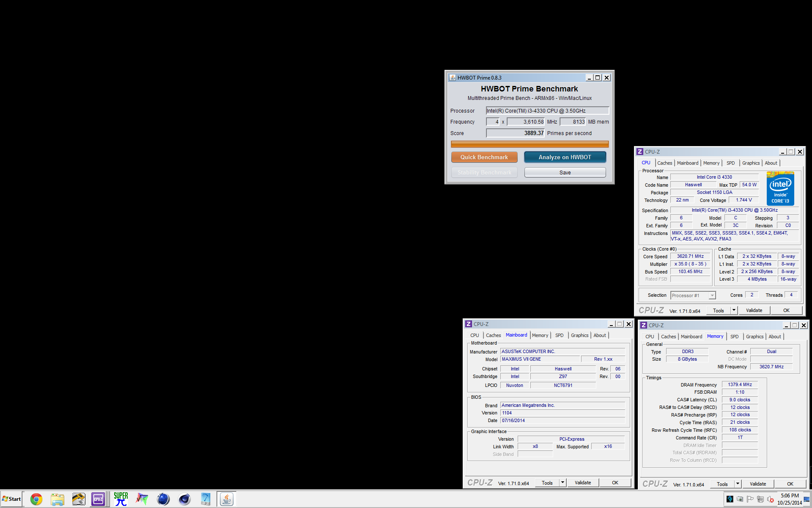Image resolution: width=812 pixels, height=508 pixels.
Task: Click the 8133 MB mem field
Action: tap(573, 121)
